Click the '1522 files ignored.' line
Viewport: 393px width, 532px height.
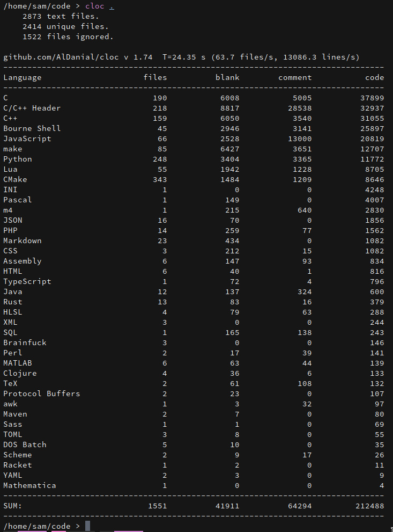tap(68, 37)
